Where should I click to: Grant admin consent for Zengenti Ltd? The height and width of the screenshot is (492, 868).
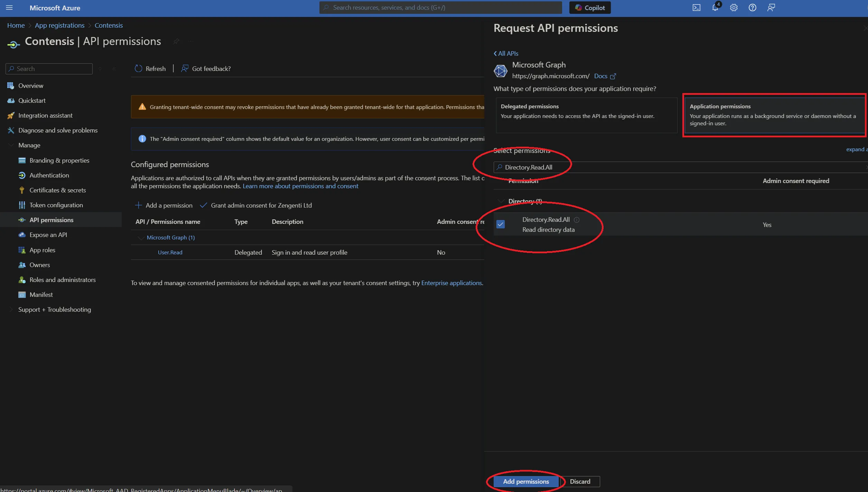256,205
